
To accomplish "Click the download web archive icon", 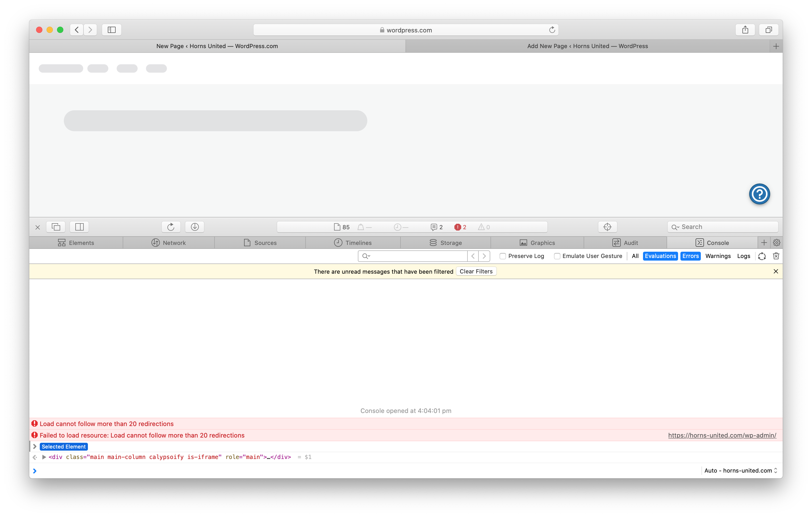I will coord(195,227).
